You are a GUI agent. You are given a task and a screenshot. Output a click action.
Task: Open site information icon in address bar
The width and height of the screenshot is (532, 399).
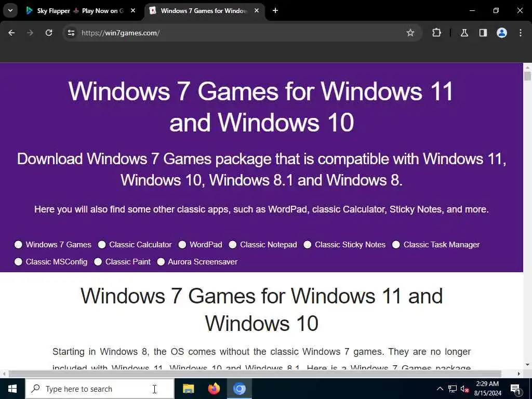click(x=71, y=33)
